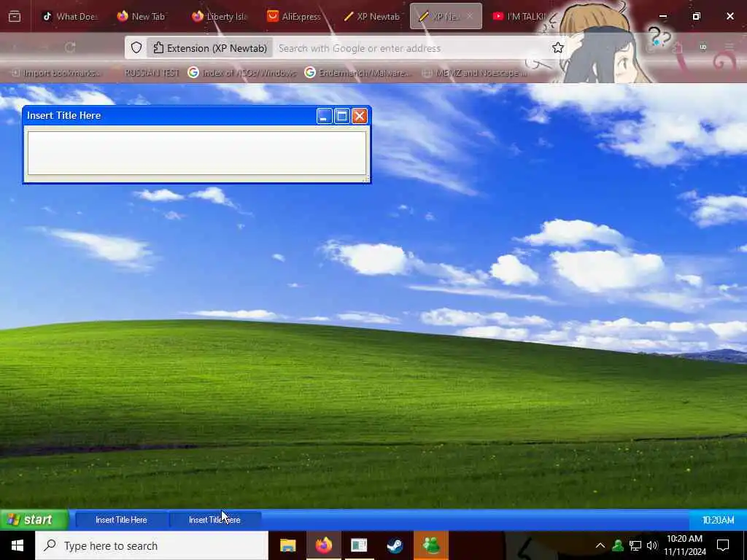Screen dimensions: 747x560
Task: Switch to the 'Liberty Isl' tab
Action: coord(219,16)
